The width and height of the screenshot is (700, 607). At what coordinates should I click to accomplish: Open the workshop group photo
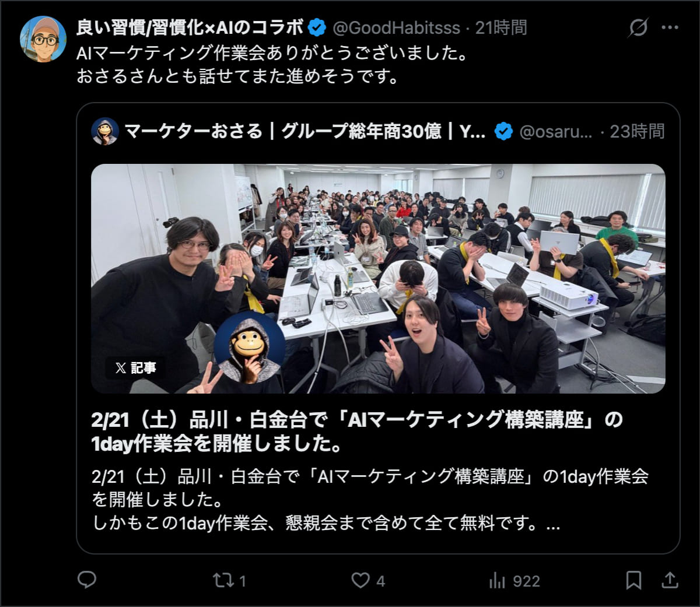point(378,279)
